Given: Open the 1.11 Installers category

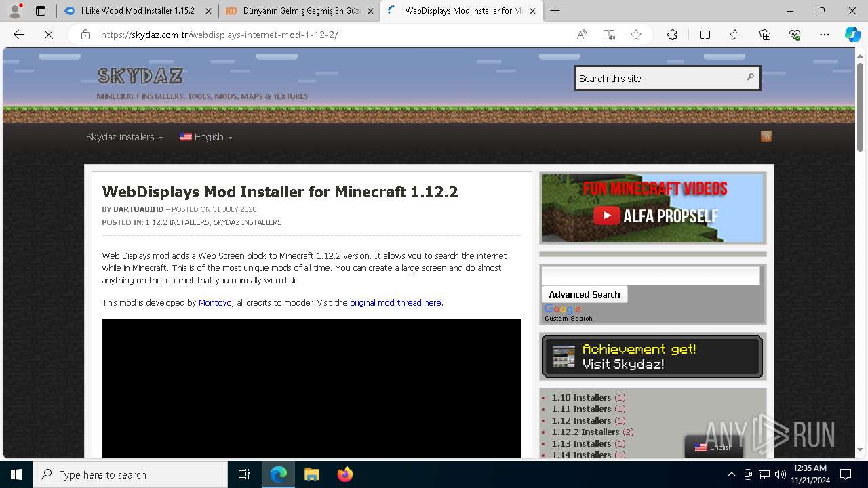Looking at the screenshot, I should [581, 409].
